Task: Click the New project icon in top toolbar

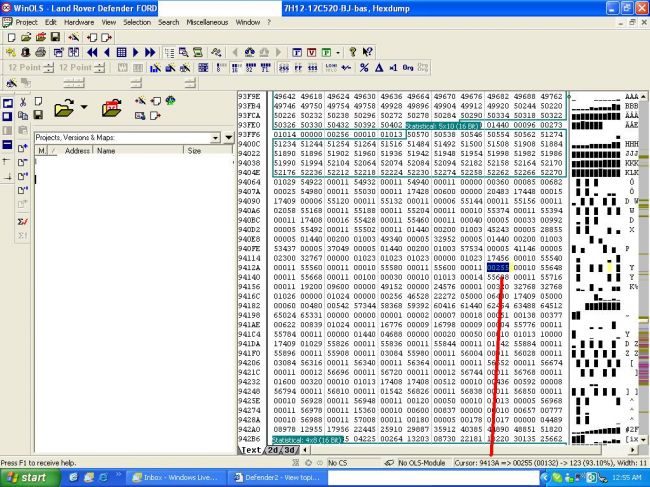Action: (12, 38)
